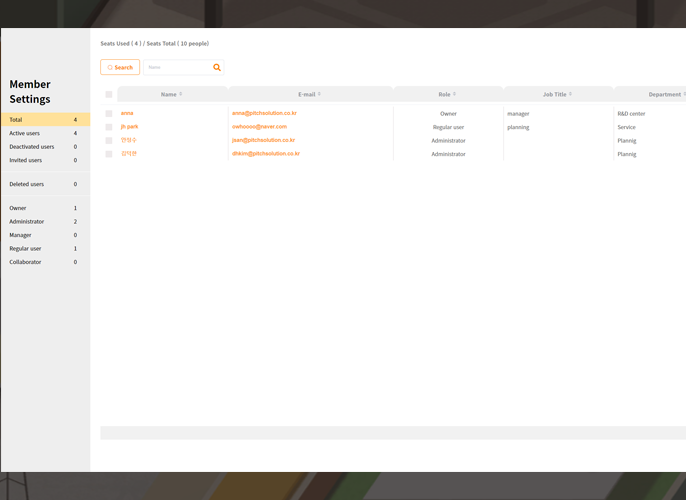Screen dimensions: 686x500
Task: Click email jsan@pitchsolution.co.kr
Action: point(263,140)
